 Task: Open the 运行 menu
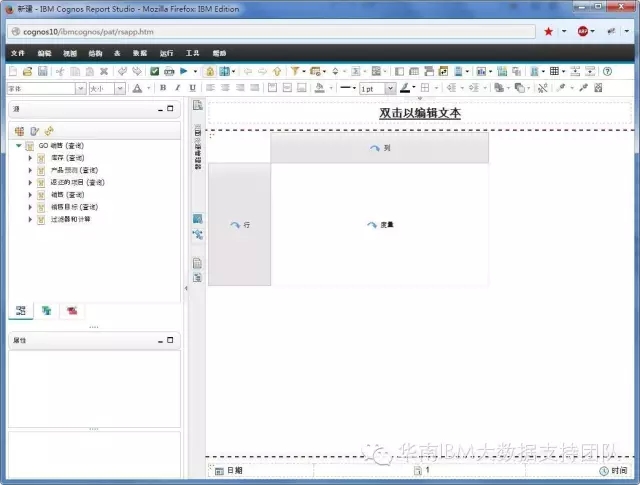pos(167,53)
